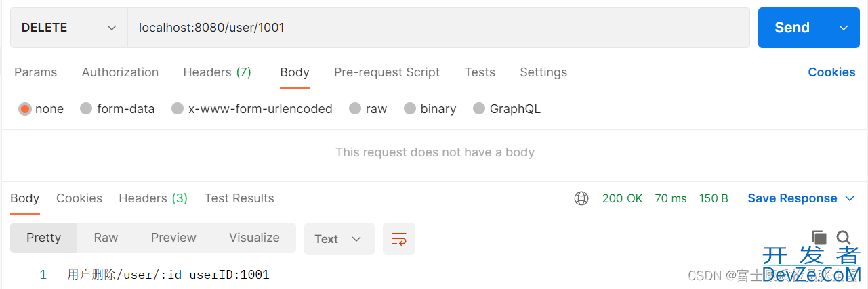Expand Save Response options

(850, 198)
